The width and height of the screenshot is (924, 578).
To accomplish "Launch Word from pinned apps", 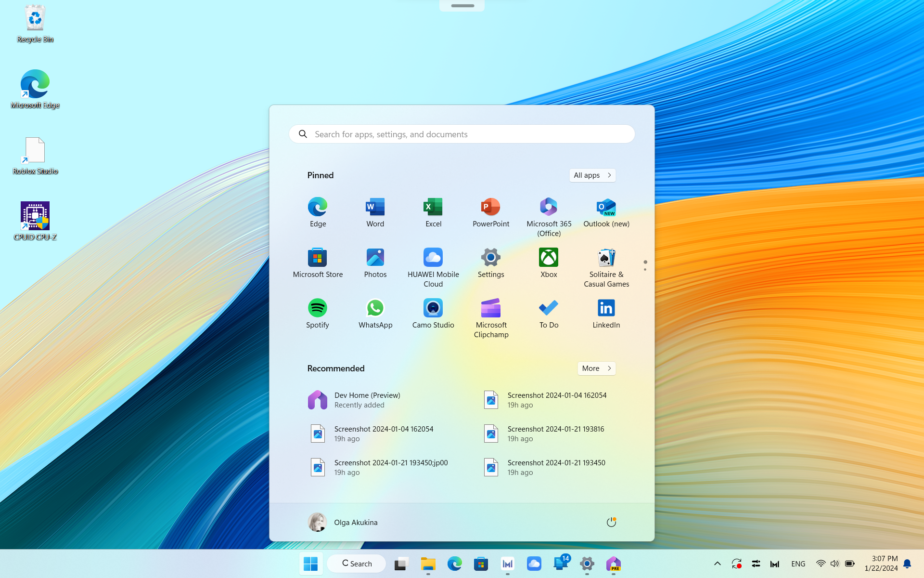I will click(375, 212).
